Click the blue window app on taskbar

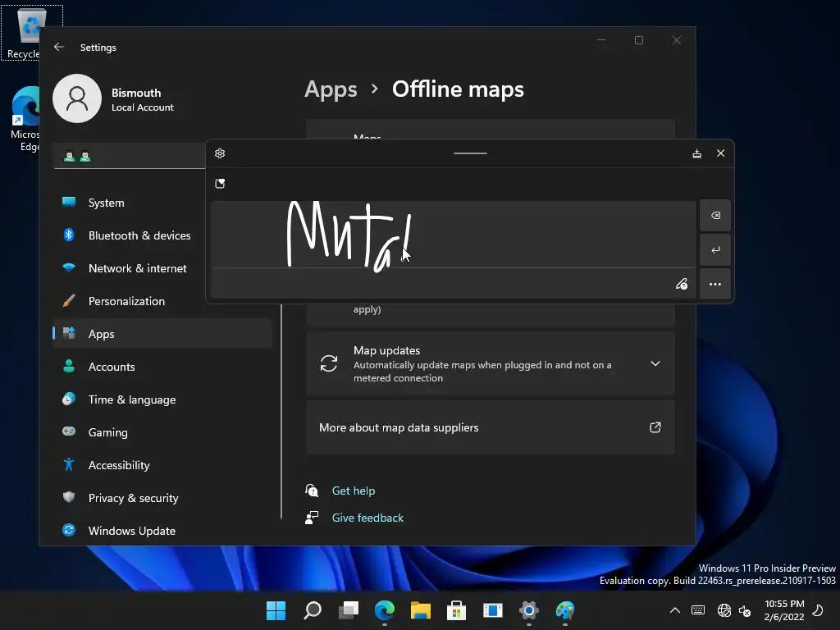(x=492, y=610)
